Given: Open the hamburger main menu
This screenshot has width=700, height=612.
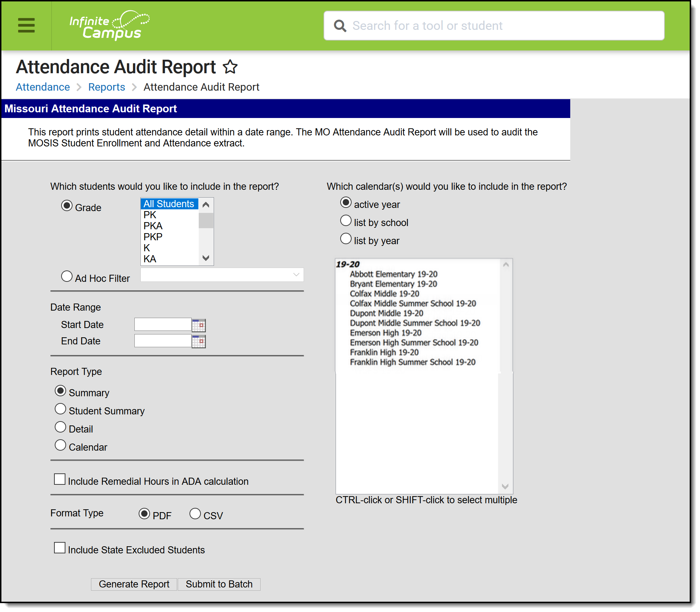Looking at the screenshot, I should [x=26, y=25].
